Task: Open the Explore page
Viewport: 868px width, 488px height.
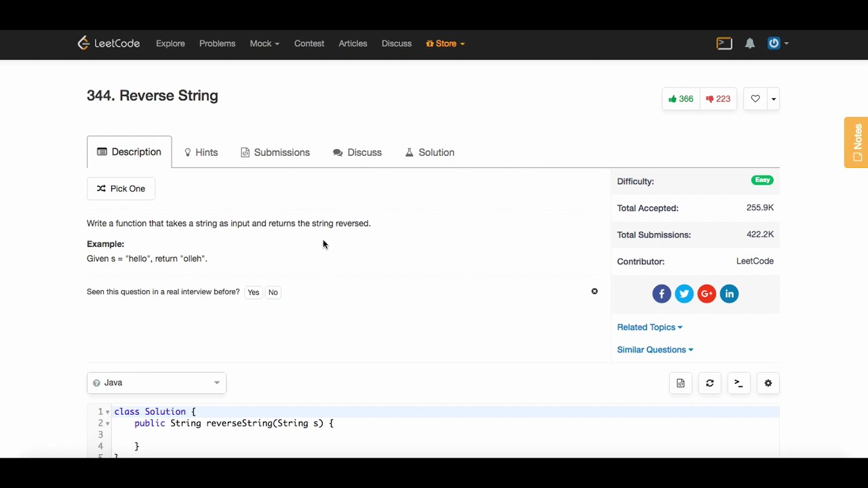Action: (170, 43)
